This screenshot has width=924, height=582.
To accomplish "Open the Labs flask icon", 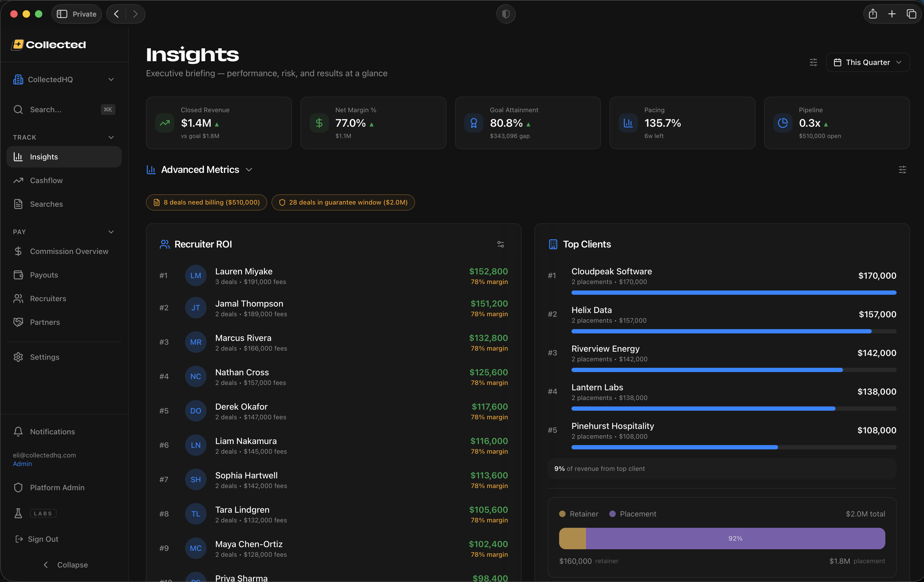I will [18, 513].
